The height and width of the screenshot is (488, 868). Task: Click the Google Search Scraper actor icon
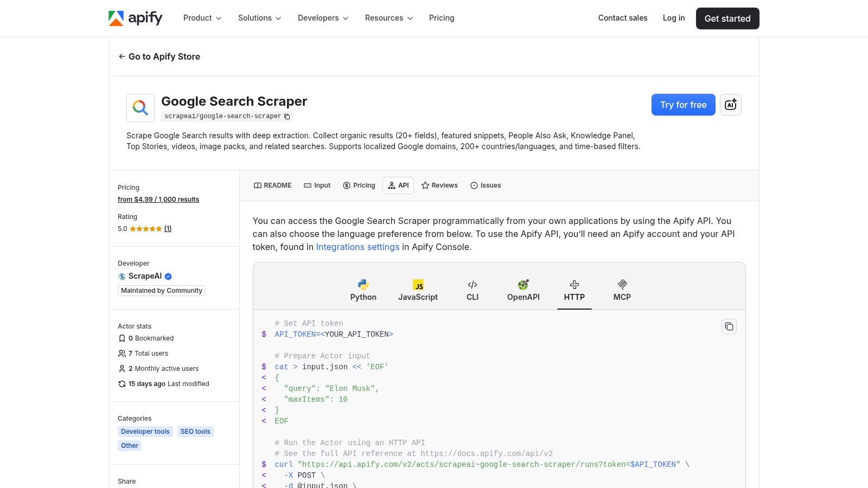pyautogui.click(x=141, y=108)
